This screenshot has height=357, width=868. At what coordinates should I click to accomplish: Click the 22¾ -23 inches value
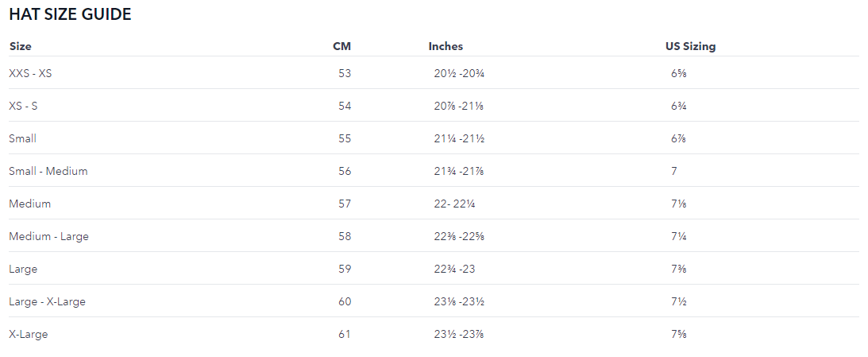(x=454, y=269)
